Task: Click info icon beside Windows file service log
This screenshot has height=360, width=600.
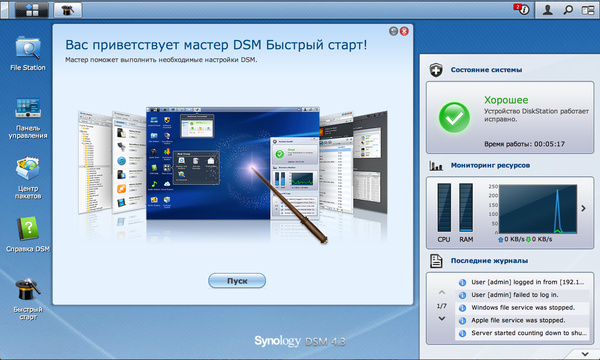Action: [462, 308]
